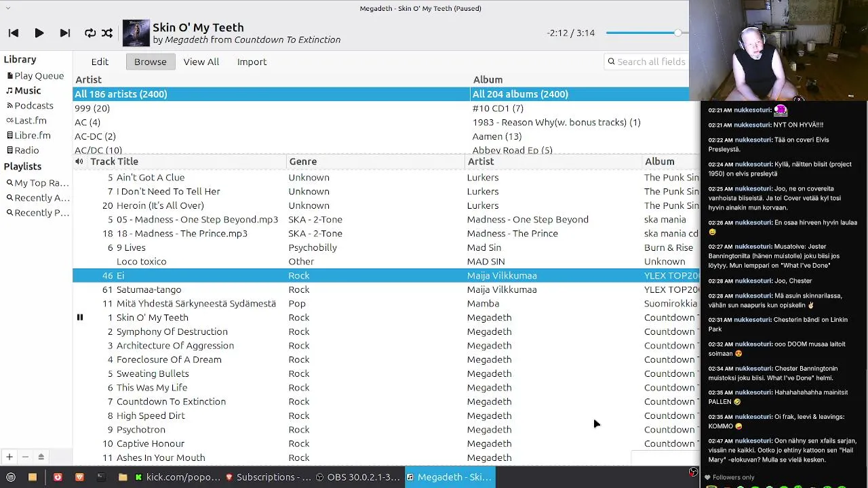This screenshot has width=868, height=488.
Task: Select album 1983 - Reason Why
Action: pos(580,123)
